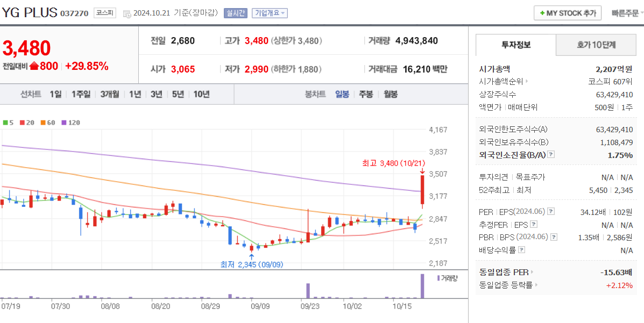The image size is (644, 323).
Task: Click the purple 거래량 volume legend
Action: (x=447, y=278)
